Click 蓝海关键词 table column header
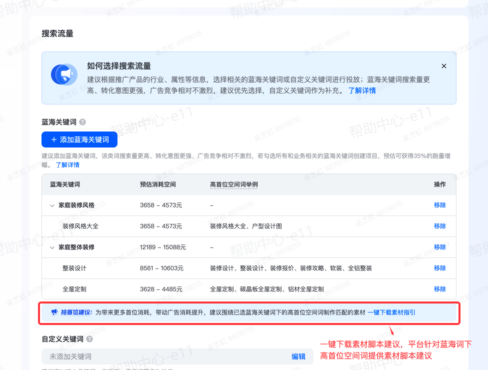This screenshot has width=488, height=370. (65, 184)
